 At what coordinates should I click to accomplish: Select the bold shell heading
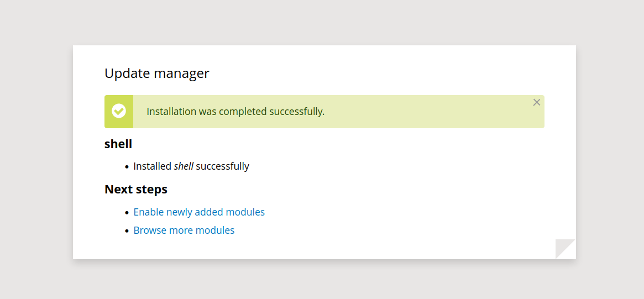118,144
